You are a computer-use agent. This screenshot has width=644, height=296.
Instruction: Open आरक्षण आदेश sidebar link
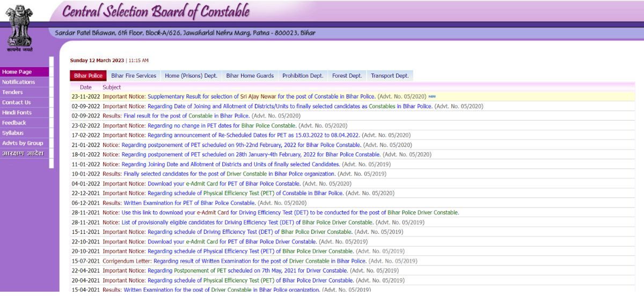click(24, 153)
